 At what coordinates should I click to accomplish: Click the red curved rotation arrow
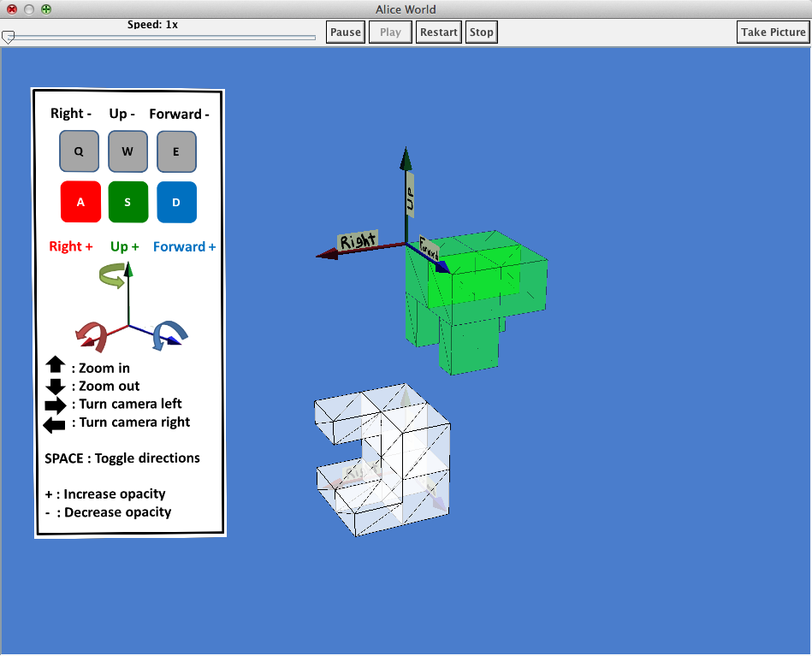tap(92, 336)
